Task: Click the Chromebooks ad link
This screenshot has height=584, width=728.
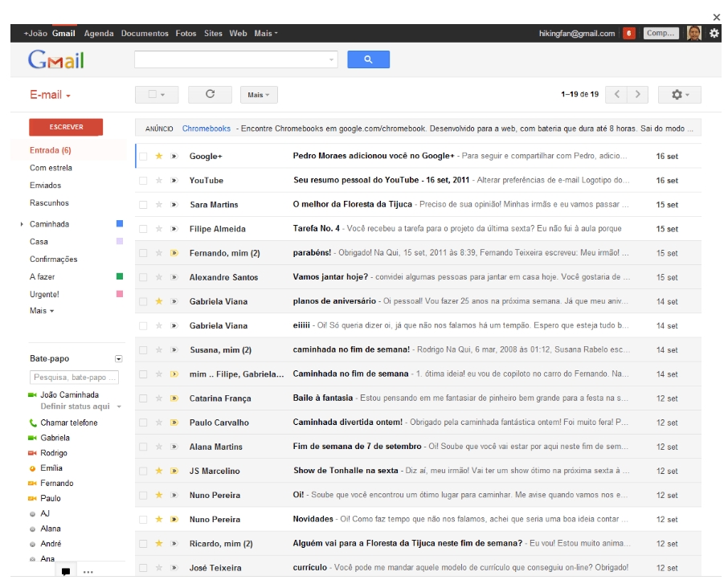Action: pyautogui.click(x=206, y=129)
